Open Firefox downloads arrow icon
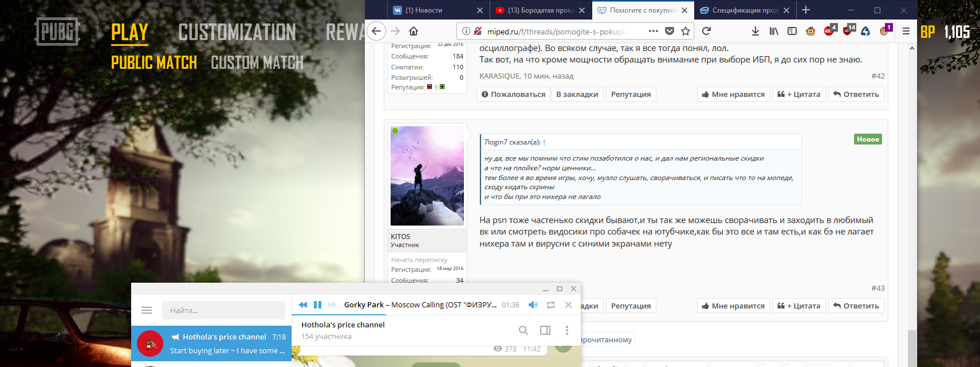The width and height of the screenshot is (980, 367). point(755,31)
